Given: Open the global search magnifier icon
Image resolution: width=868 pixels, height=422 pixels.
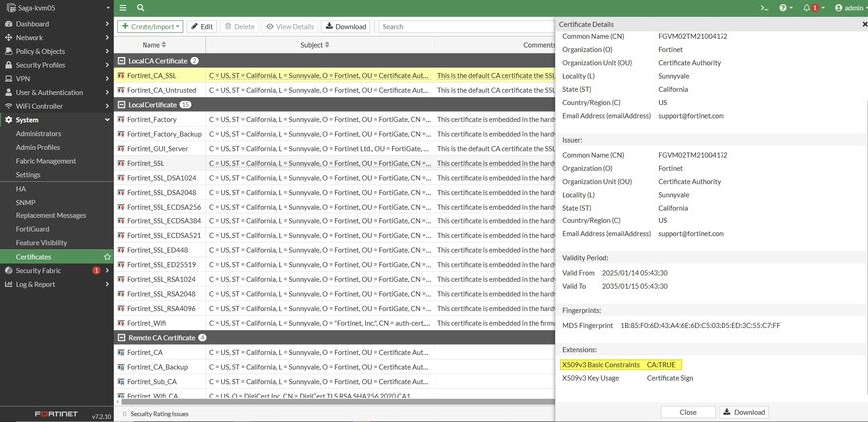Looking at the screenshot, I should (x=141, y=8).
